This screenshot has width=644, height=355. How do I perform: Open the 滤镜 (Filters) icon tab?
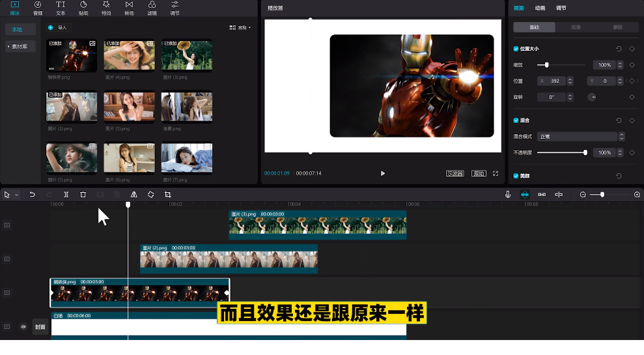[x=152, y=8]
